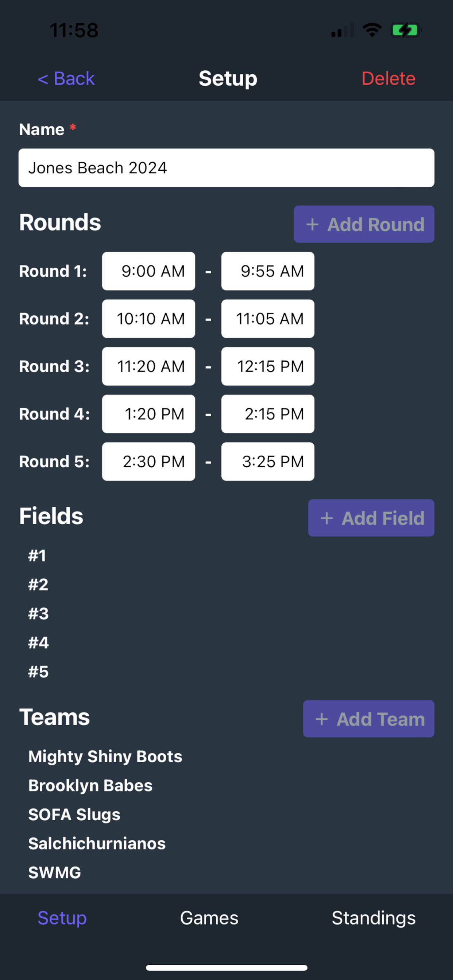Change Round 4 end time 2:15 PM
453x980 pixels.
click(268, 414)
